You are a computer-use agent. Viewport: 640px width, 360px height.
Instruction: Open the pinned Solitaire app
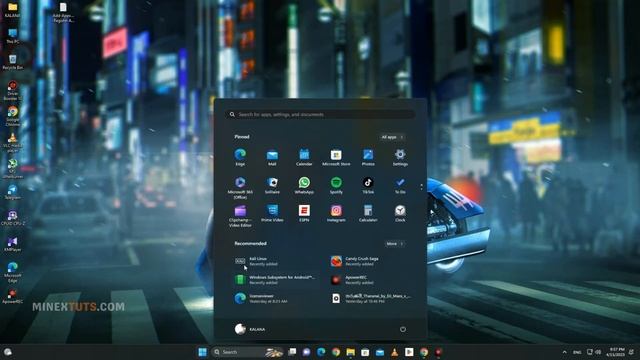click(x=272, y=185)
